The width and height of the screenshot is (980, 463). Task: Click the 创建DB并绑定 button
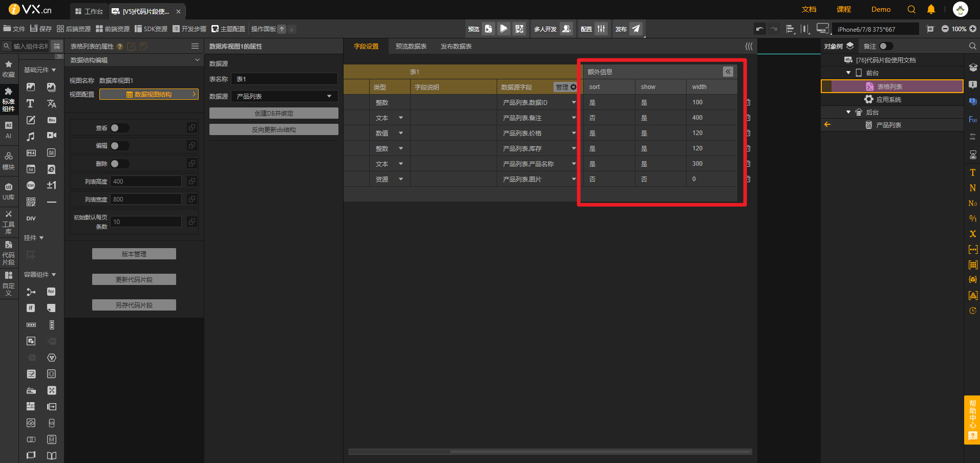pyautogui.click(x=274, y=113)
